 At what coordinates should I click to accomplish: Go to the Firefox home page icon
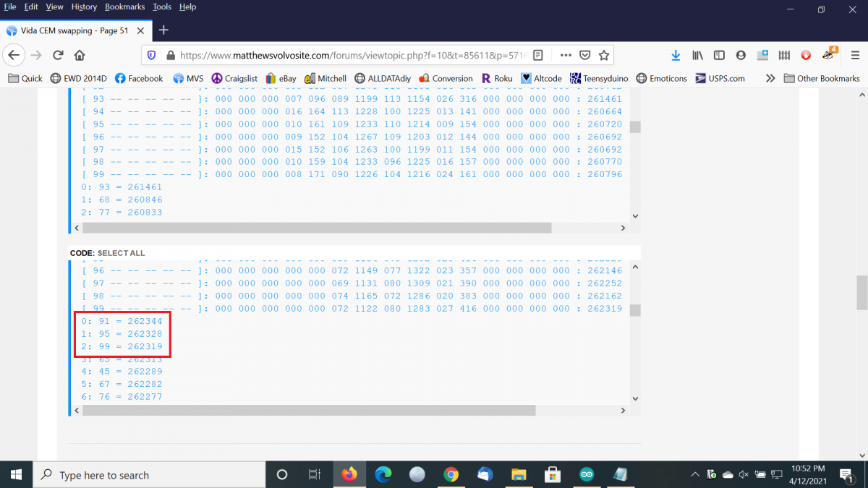[80, 55]
